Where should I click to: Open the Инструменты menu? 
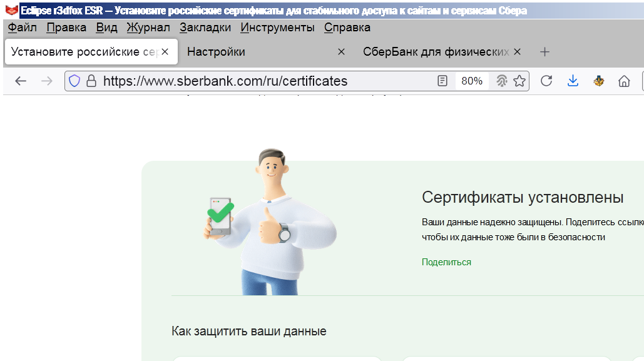tap(278, 28)
